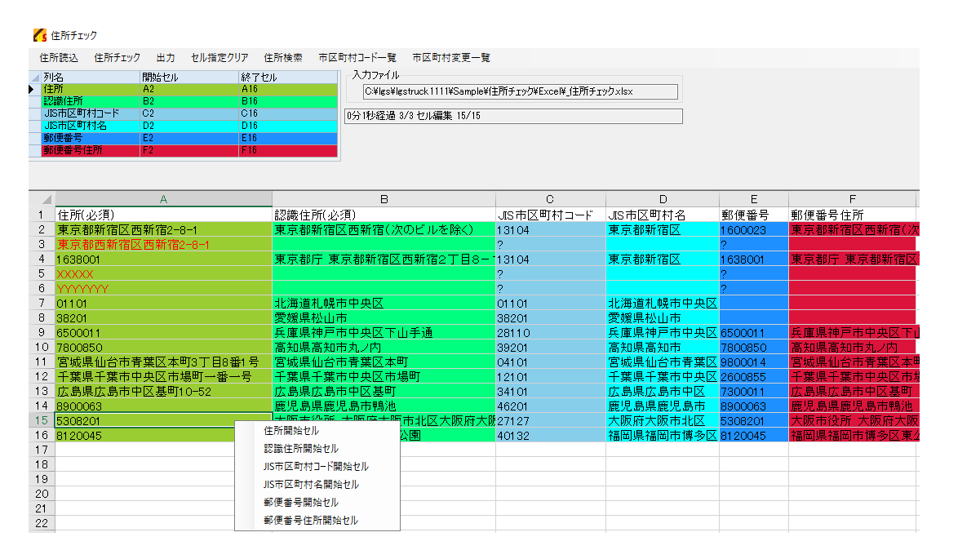Viewport: 980px width, 559px height.
Task: Click the 出力 menu item
Action: click(x=166, y=58)
